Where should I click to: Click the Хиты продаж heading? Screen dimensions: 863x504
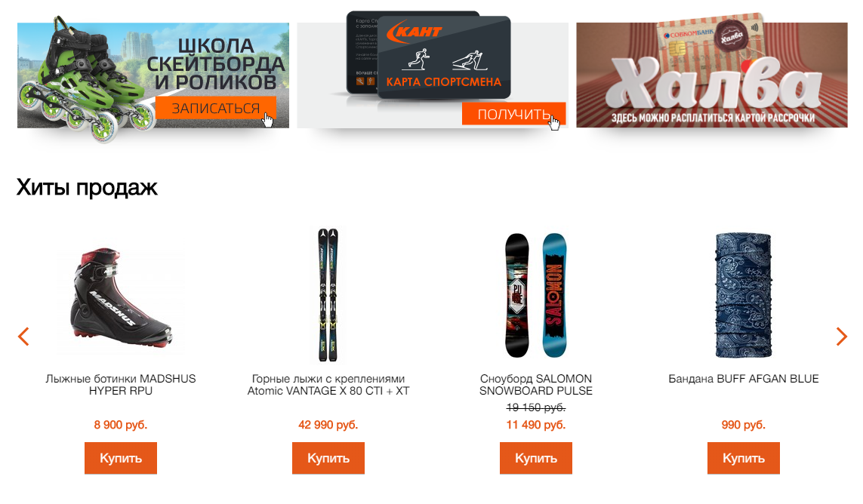tap(87, 188)
